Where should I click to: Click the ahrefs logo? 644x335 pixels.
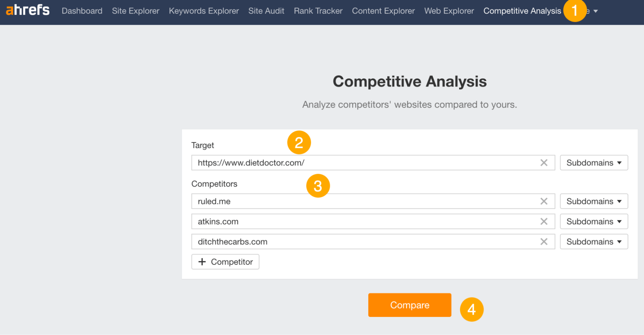[x=27, y=10]
